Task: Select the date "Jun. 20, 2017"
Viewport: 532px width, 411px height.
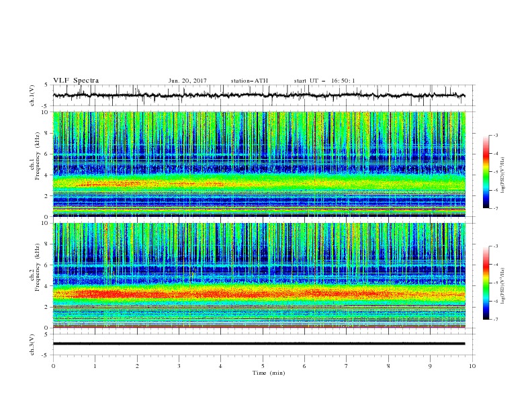Action: [187, 81]
